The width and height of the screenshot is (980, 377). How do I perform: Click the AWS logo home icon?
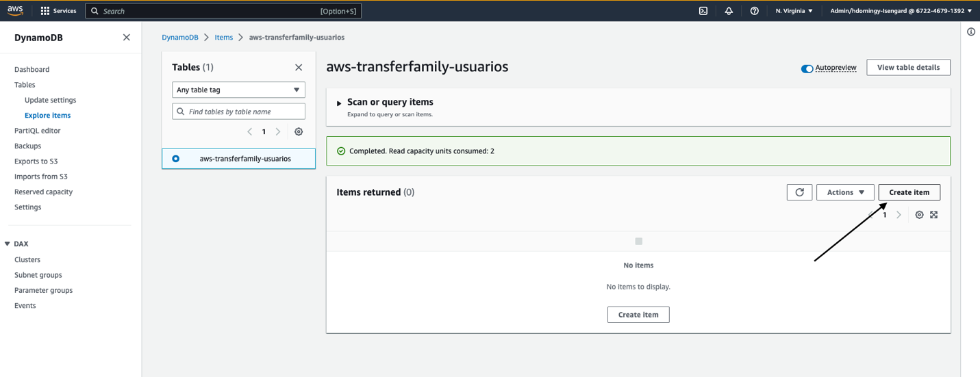tap(15, 10)
